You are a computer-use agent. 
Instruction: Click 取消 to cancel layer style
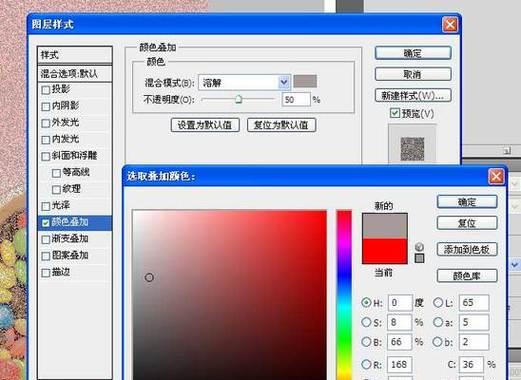tap(413, 74)
